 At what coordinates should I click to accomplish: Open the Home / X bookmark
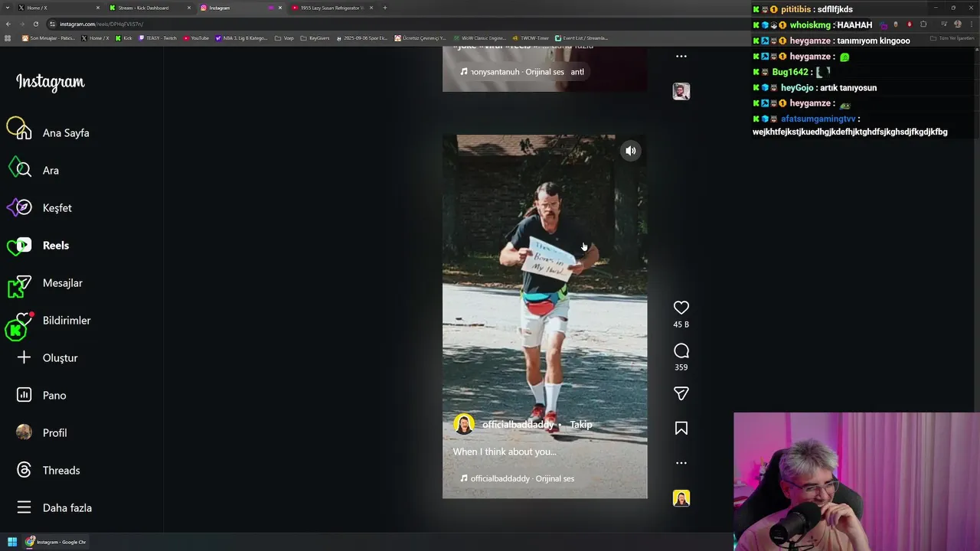96,37
